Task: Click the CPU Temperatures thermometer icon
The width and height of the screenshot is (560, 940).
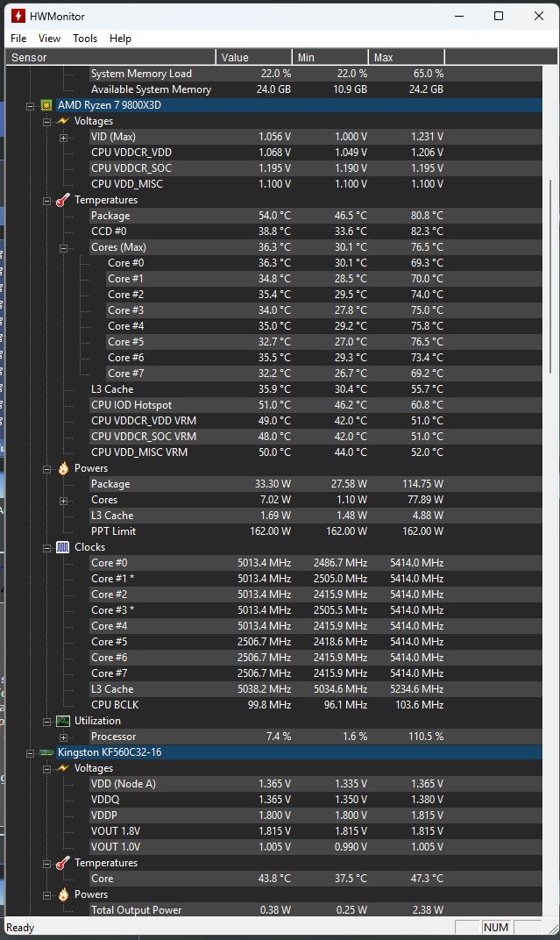Action: click(63, 200)
